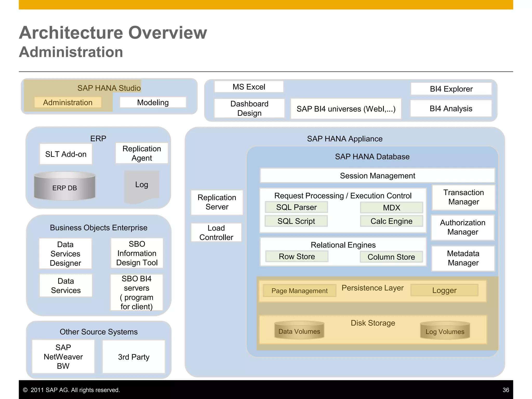Select the Load Controller box
Image resolution: width=532 pixels, height=399 pixels.
pyautogui.click(x=216, y=232)
